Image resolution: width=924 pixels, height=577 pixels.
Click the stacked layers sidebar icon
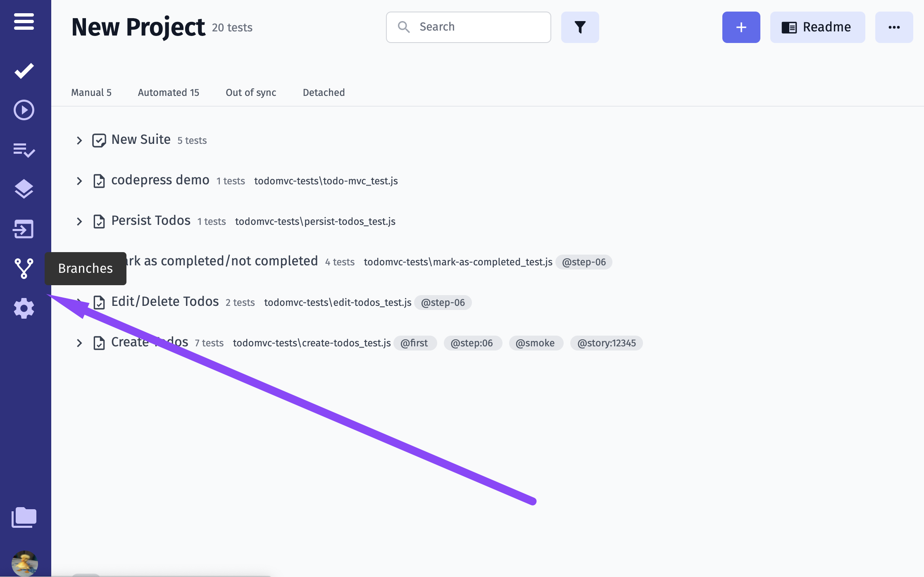pos(24,189)
